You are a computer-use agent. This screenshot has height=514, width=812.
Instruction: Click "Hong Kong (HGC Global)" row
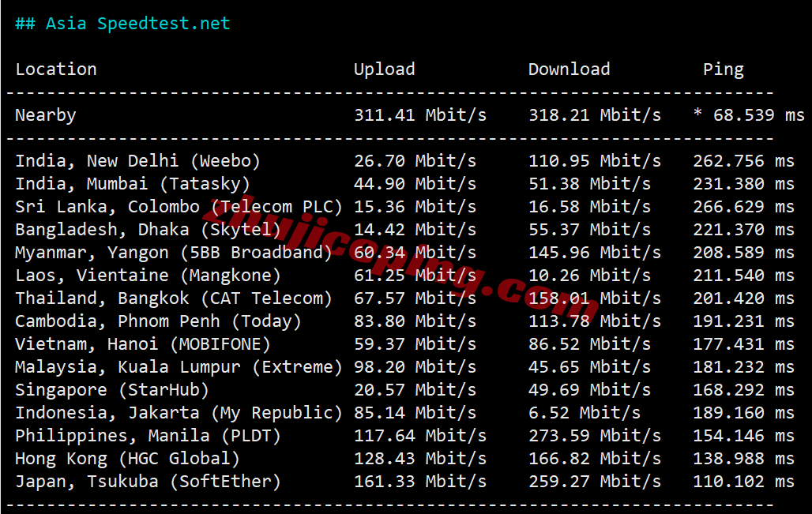pos(127,459)
